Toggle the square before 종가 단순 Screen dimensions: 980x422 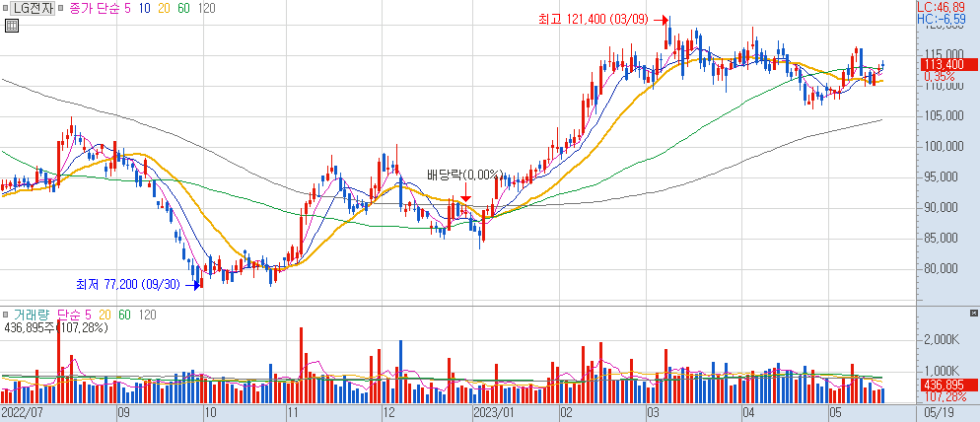click(60, 10)
